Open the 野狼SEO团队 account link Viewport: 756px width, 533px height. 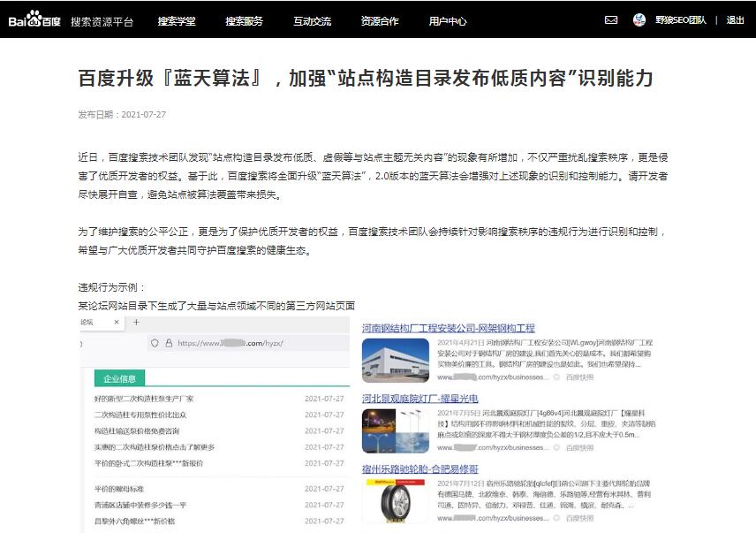[681, 20]
